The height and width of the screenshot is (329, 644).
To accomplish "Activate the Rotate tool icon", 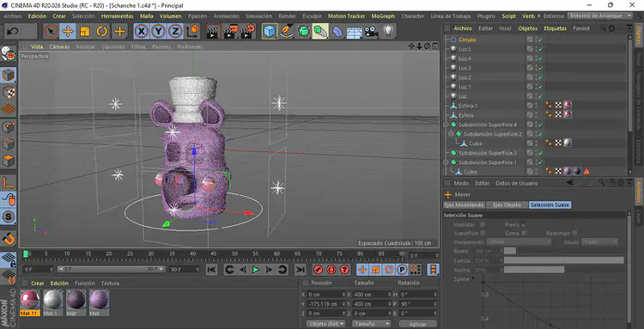I will tap(102, 31).
